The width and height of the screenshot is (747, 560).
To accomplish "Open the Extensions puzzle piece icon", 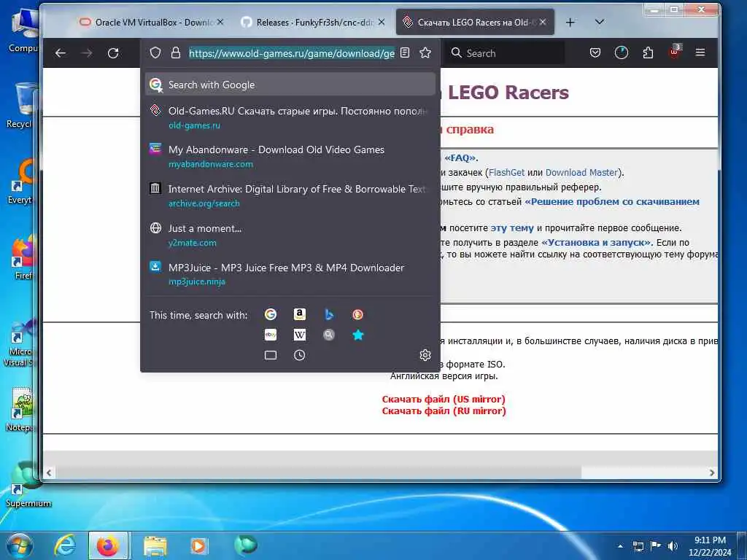I will click(648, 52).
